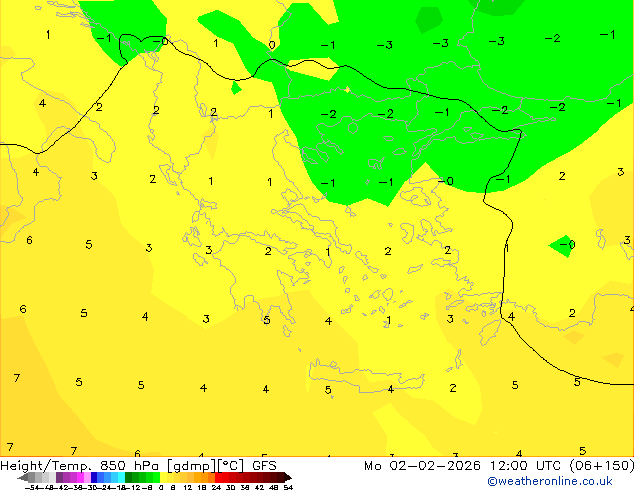Click the 54 label on the color scale
This screenshot has width=634, height=490.
click(x=288, y=487)
